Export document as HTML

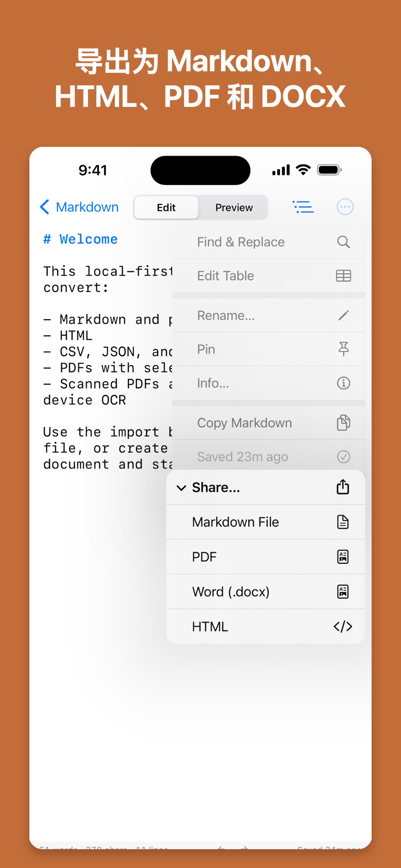click(266, 626)
